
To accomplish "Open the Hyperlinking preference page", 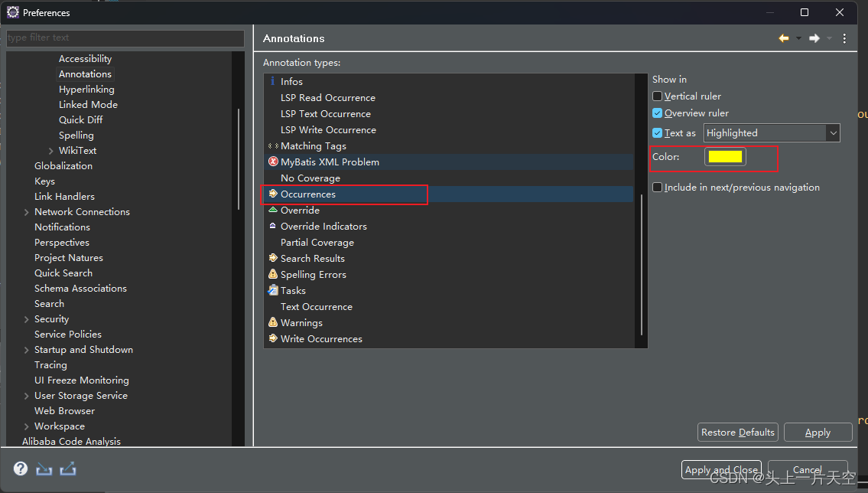I will pyautogui.click(x=86, y=89).
